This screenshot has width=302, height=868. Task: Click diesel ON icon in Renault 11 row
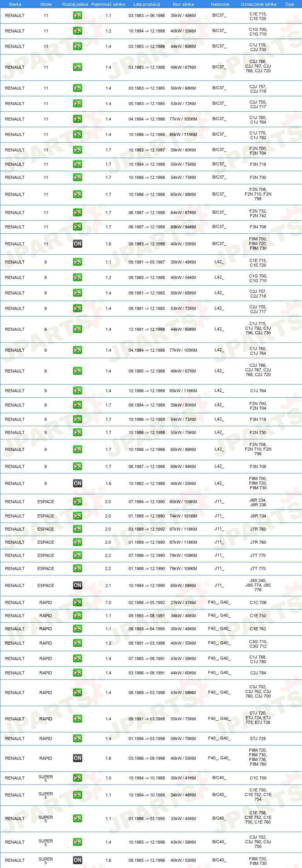tap(77, 244)
